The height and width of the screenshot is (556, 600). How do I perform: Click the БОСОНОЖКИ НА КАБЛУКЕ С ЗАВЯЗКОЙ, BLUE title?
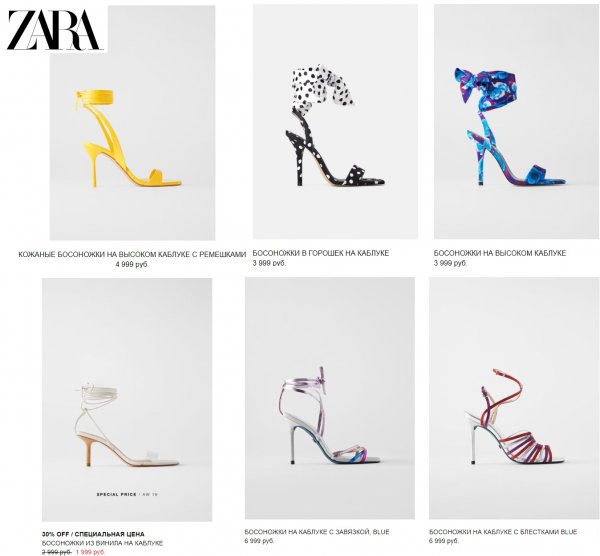click(317, 532)
